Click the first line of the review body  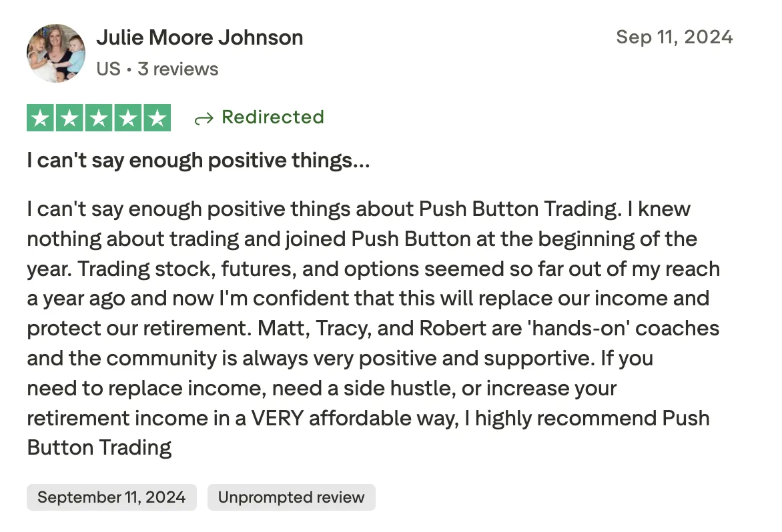pyautogui.click(x=358, y=209)
